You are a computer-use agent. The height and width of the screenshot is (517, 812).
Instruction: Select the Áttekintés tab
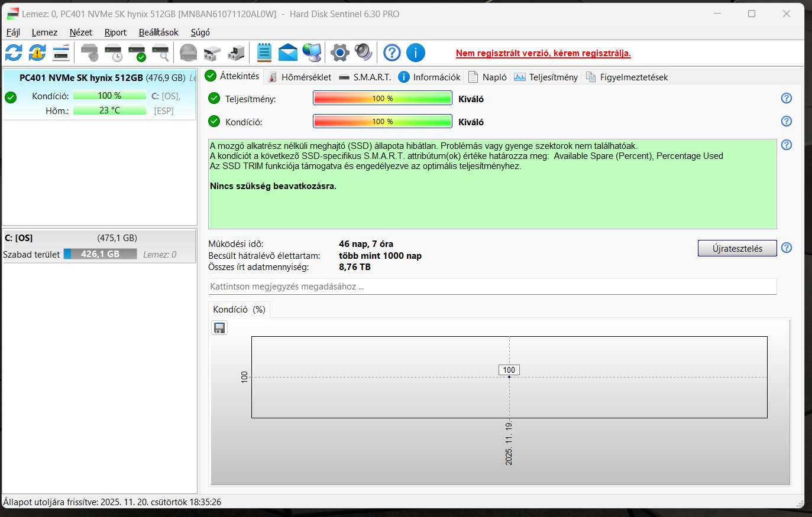coord(232,76)
